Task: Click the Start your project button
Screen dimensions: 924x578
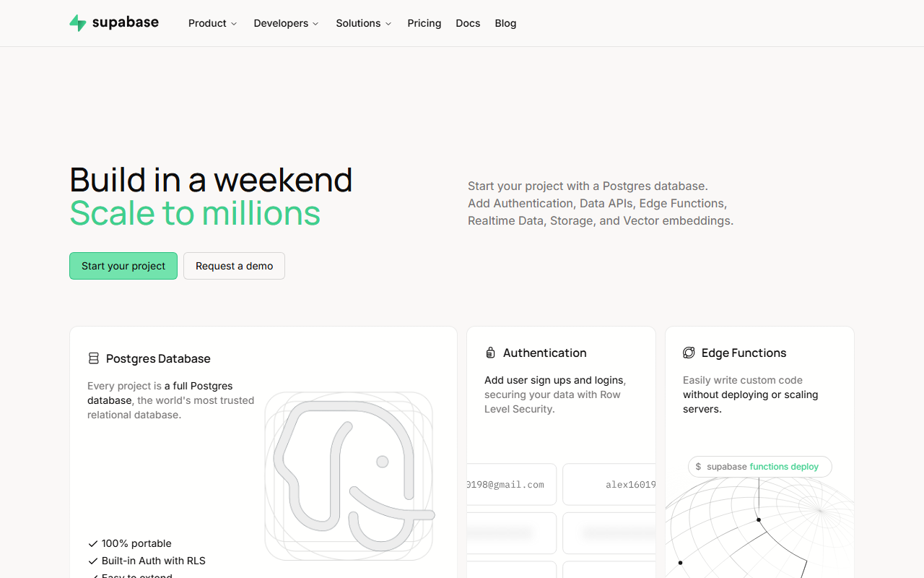Action: coord(123,266)
